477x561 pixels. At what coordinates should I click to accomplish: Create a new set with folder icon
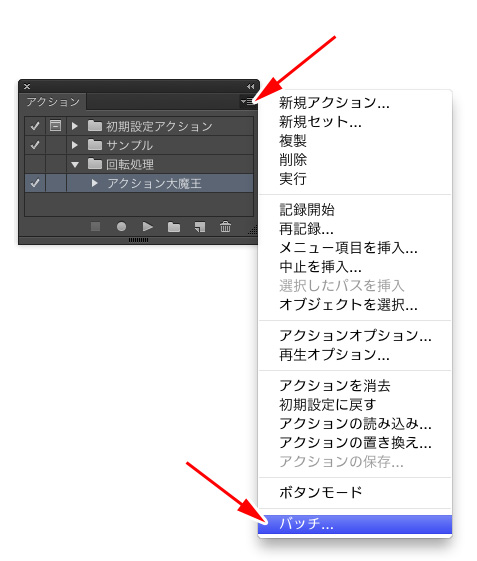[x=174, y=227]
